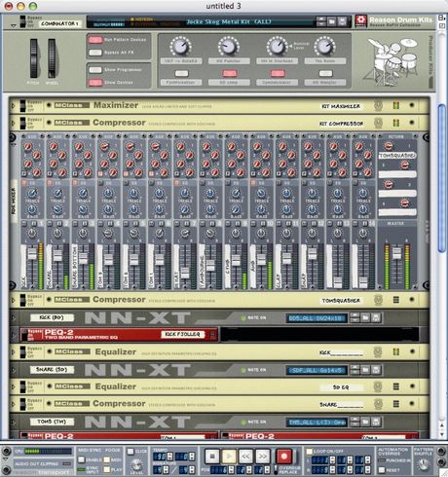The height and width of the screenshot is (477, 448).
Task: Toggle the Loop On/Off checkbox
Action: point(310,452)
